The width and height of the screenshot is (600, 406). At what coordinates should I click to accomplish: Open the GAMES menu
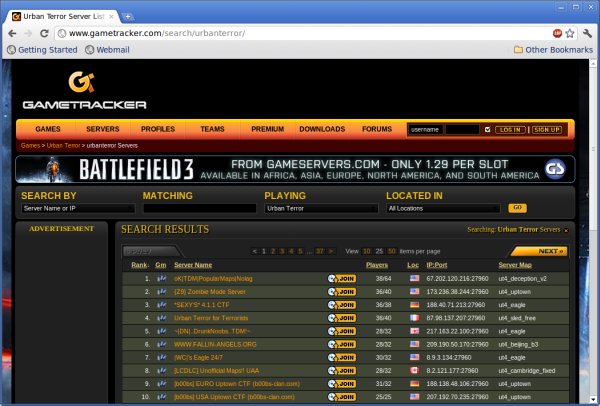pyautogui.click(x=48, y=129)
